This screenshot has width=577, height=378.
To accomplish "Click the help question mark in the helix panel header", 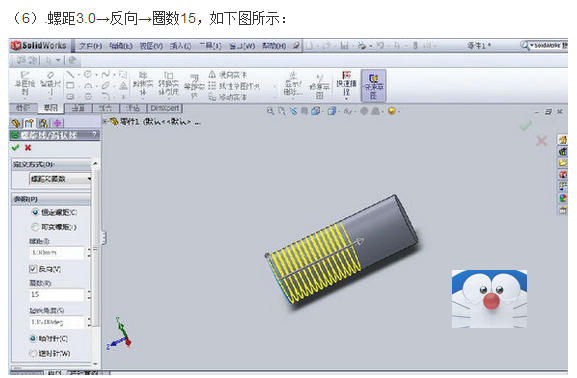I will click(95, 135).
